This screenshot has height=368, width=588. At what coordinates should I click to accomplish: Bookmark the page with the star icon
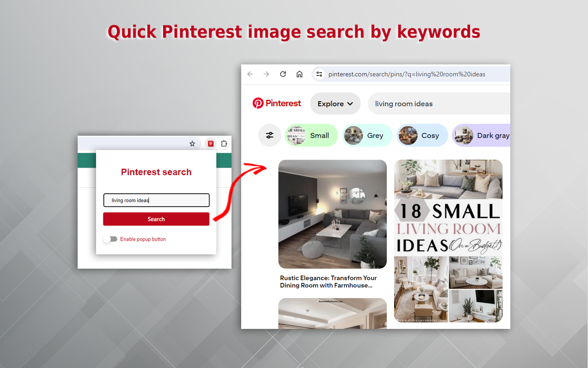click(192, 144)
